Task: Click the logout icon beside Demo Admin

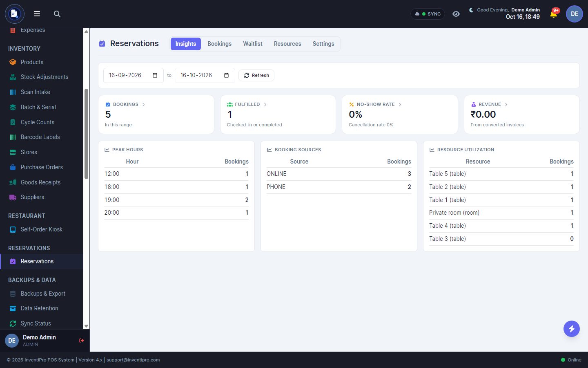Action: 82,340
